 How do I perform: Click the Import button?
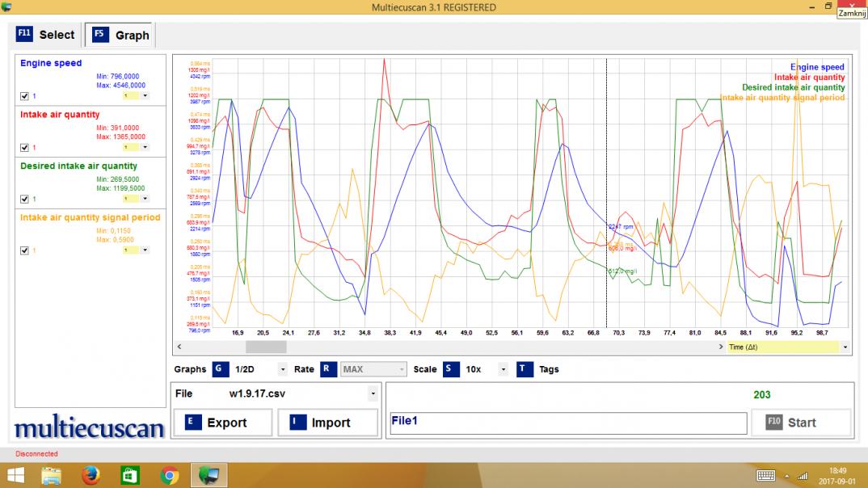click(x=328, y=423)
